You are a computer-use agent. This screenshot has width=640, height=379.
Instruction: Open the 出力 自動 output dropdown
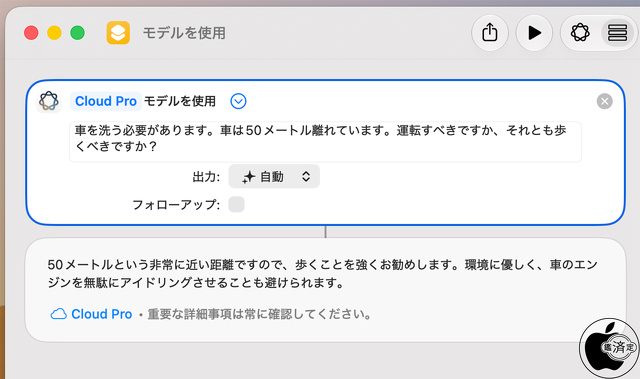(274, 176)
